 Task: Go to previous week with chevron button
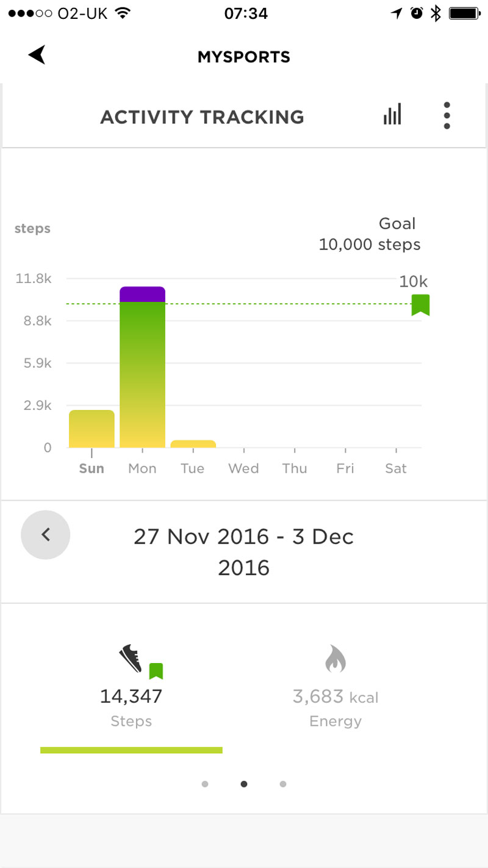pos(46,535)
